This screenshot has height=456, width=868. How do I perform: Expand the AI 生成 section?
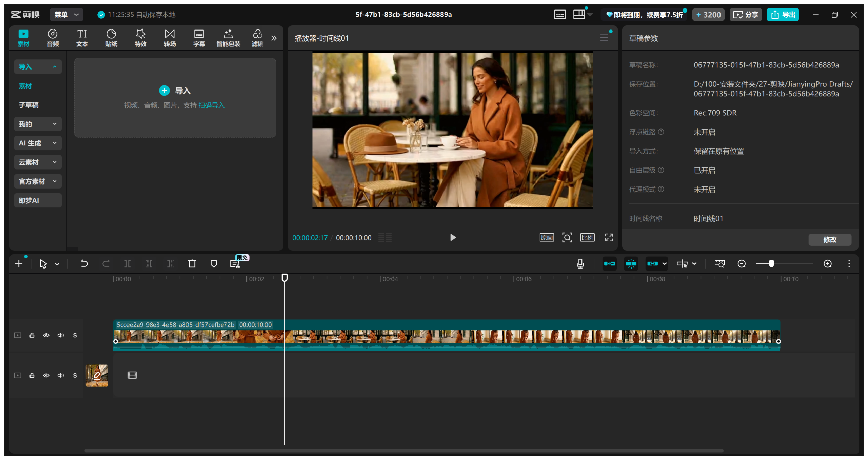coord(38,143)
